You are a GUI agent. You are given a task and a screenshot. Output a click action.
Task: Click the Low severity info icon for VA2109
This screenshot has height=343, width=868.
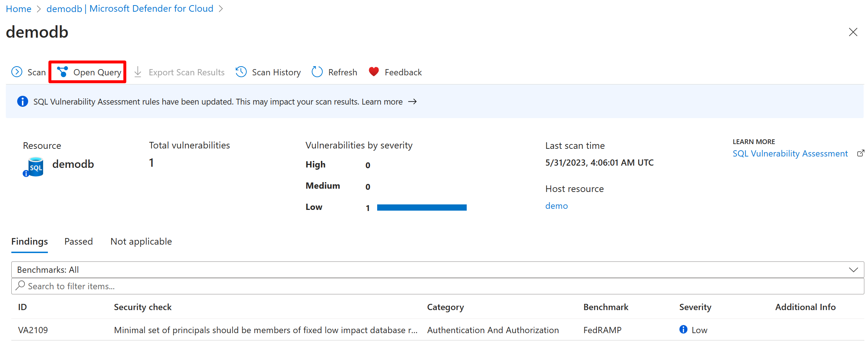point(683,329)
